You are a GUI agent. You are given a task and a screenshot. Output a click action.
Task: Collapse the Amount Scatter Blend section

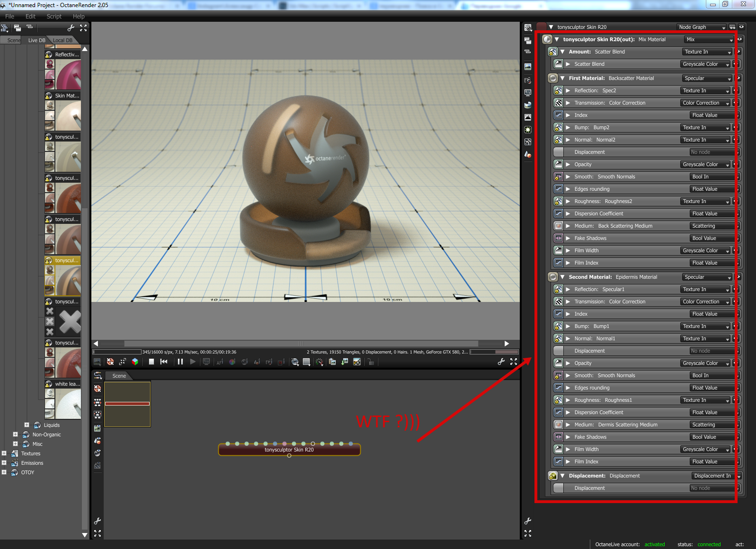[562, 52]
